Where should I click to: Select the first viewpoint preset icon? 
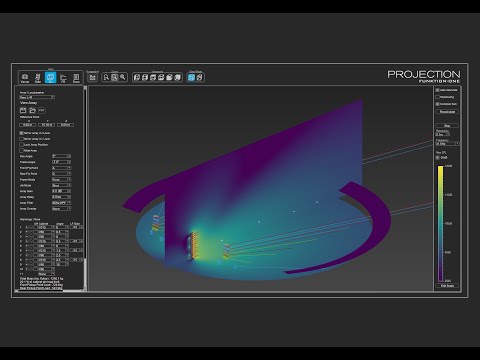[x=137, y=77]
